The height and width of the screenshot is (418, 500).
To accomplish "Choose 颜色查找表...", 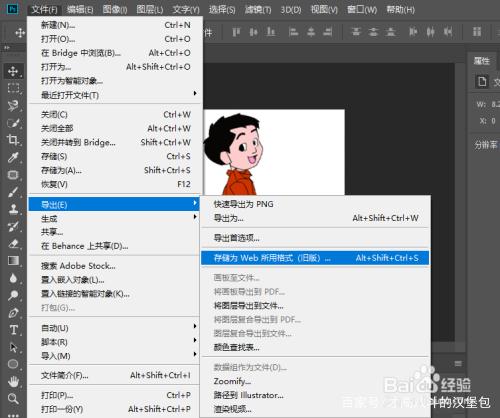I will [315, 347].
